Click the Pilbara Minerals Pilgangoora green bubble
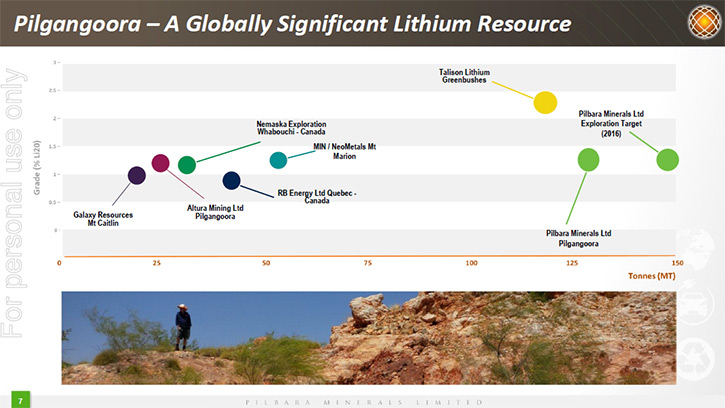 (x=589, y=160)
